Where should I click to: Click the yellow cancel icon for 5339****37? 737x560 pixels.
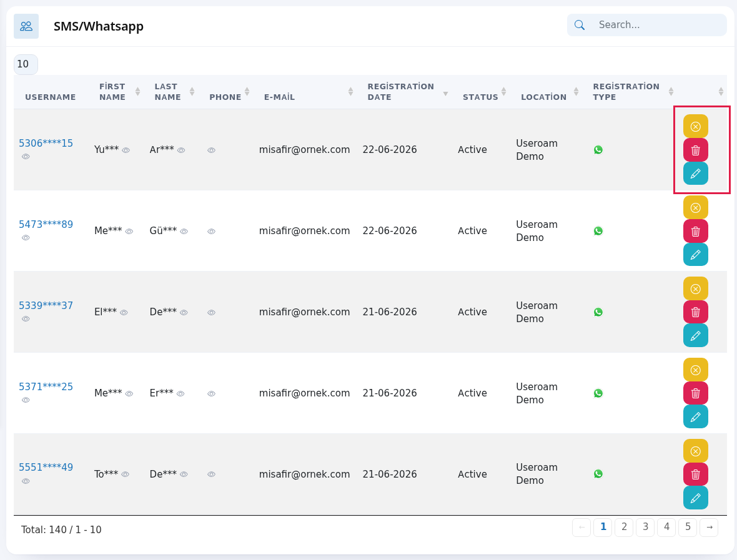pyautogui.click(x=696, y=289)
